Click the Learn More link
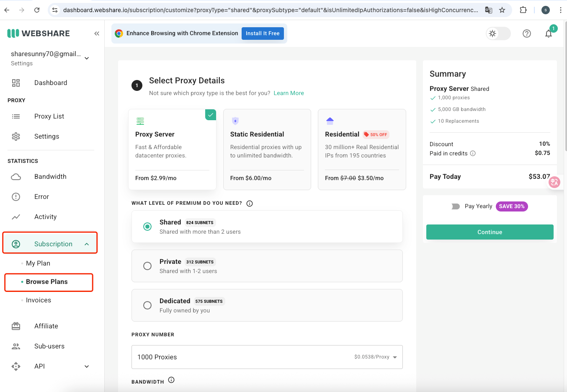Viewport: 567px width, 392px height. (289, 93)
